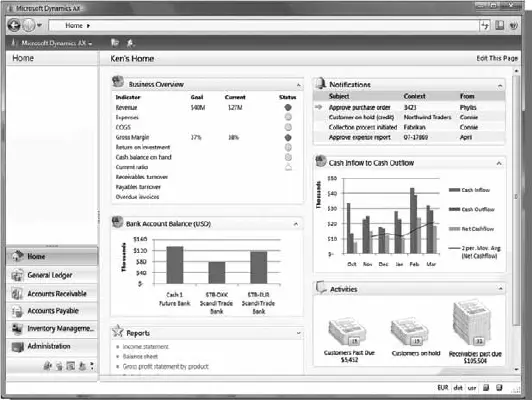Collapse the Business Overview web part
Screen dimensions: 532x400
(298, 85)
